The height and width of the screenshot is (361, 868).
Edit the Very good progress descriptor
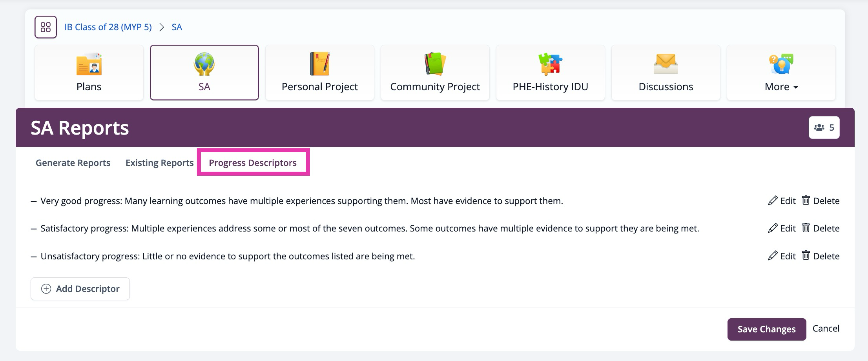(x=782, y=201)
